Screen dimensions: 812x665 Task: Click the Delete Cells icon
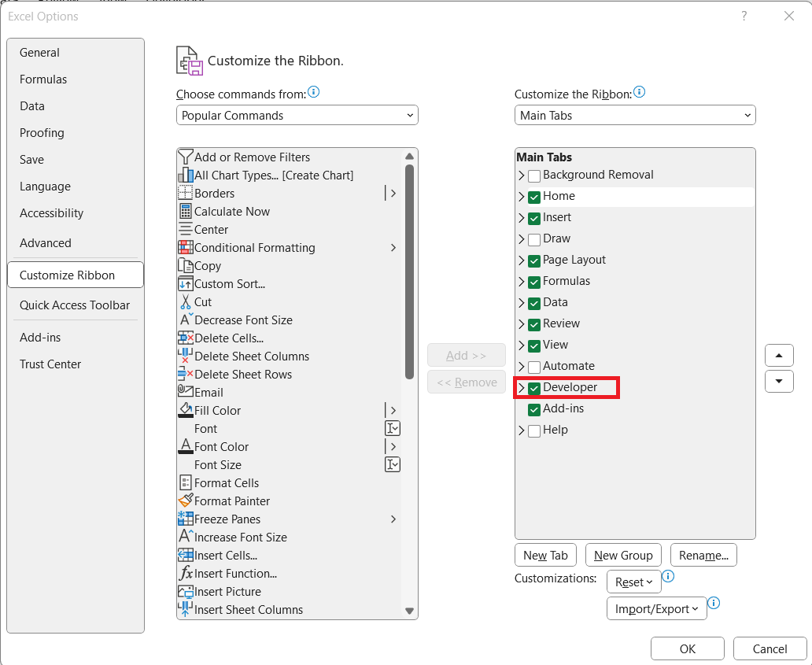click(186, 338)
